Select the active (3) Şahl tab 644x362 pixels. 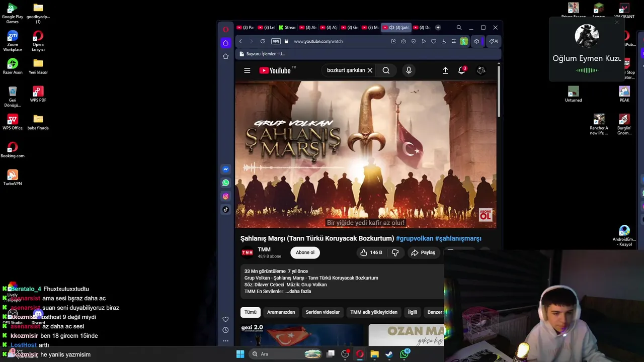pos(397,28)
